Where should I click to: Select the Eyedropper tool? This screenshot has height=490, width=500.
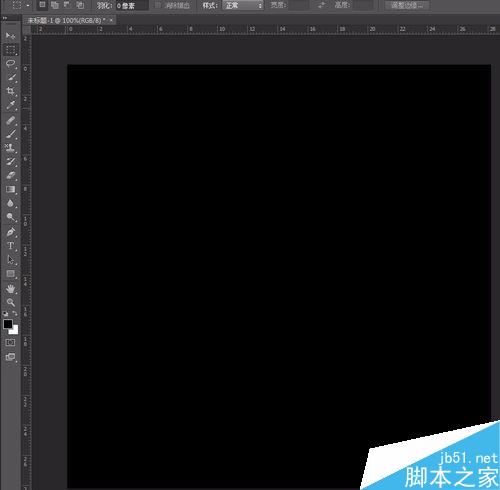tap(10, 105)
